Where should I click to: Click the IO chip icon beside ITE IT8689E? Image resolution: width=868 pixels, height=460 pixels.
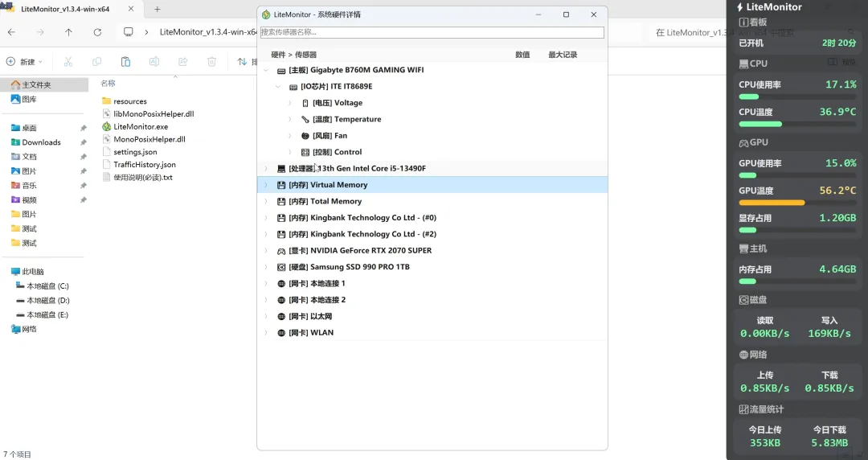click(293, 87)
